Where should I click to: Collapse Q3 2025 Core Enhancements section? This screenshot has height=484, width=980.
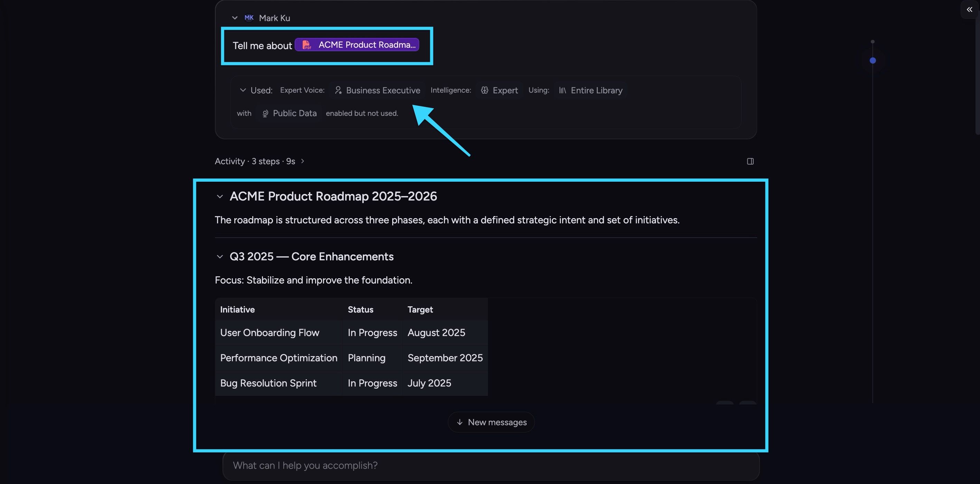coord(219,257)
